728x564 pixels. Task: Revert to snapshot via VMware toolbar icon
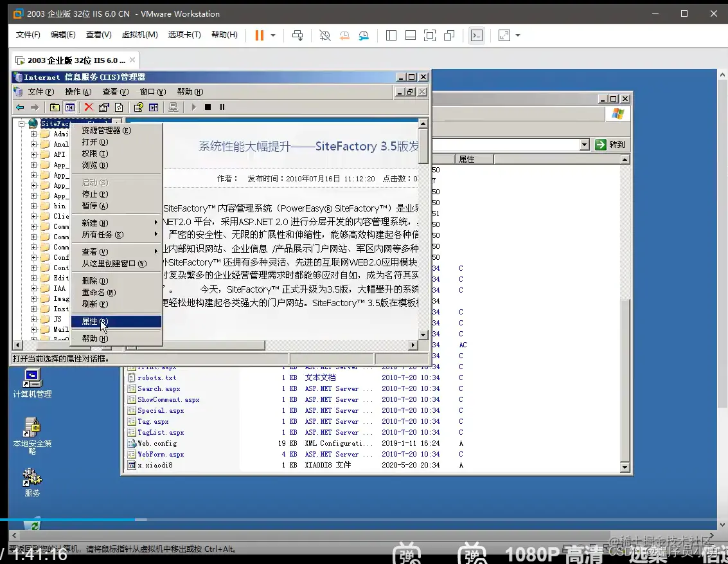(x=344, y=35)
